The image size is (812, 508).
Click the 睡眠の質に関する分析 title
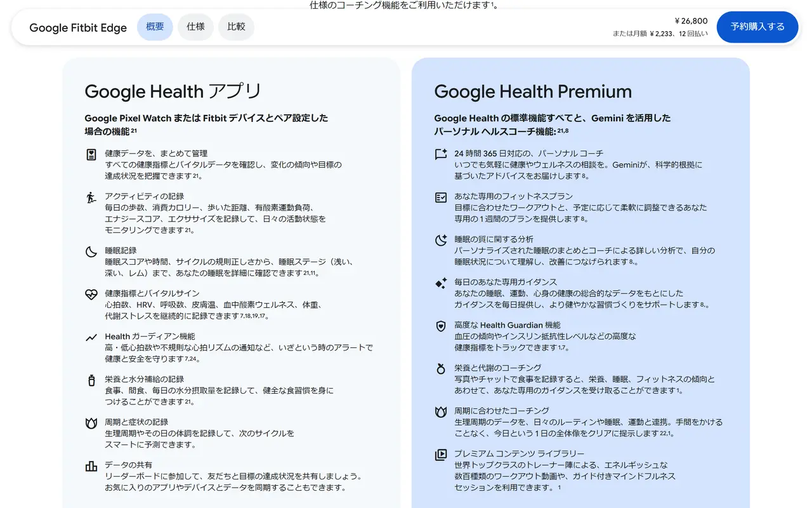click(494, 239)
